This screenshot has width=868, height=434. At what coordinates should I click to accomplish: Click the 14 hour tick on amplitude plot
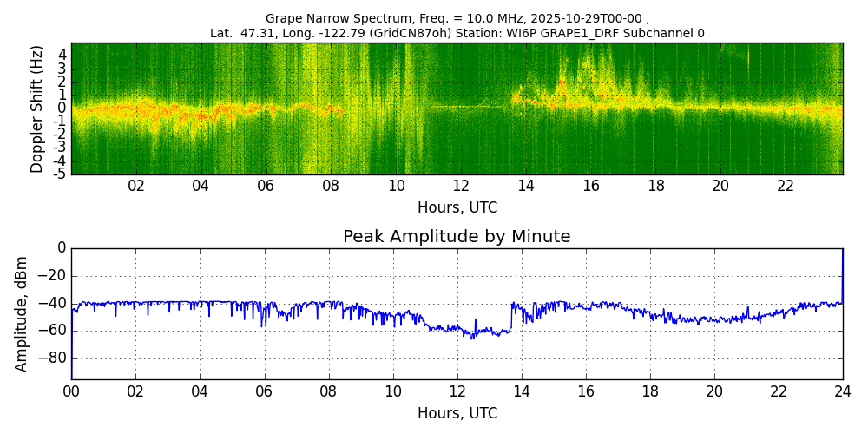pos(521,391)
